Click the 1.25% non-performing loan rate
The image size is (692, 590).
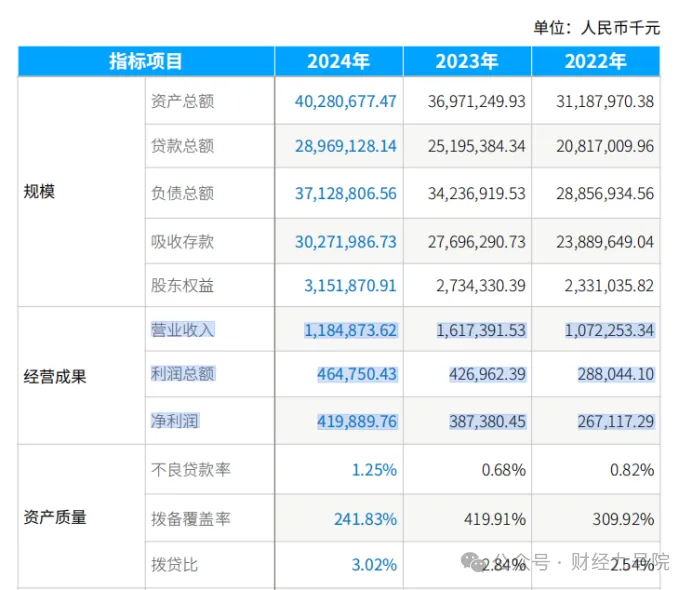coord(374,470)
